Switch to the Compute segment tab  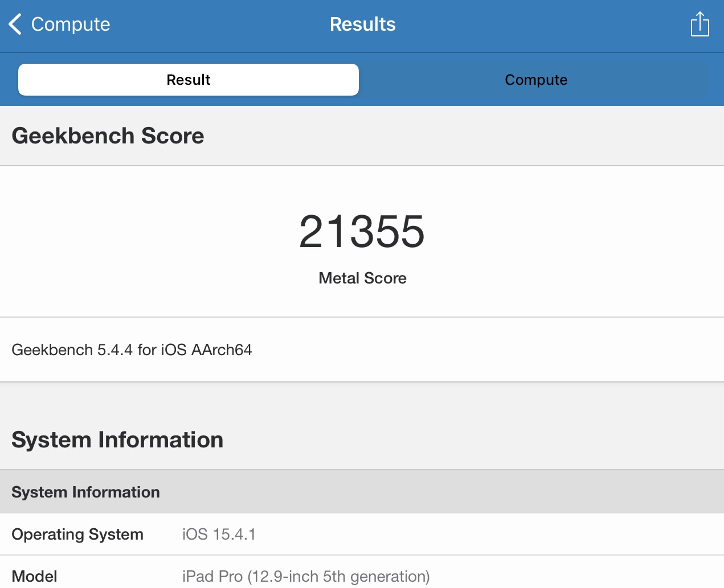[x=536, y=80]
